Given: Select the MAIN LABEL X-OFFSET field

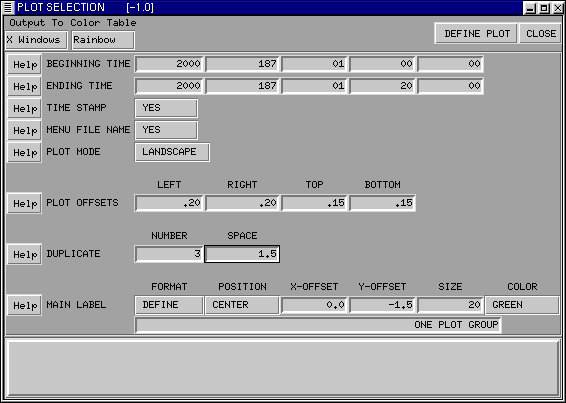Looking at the screenshot, I should (x=314, y=305).
